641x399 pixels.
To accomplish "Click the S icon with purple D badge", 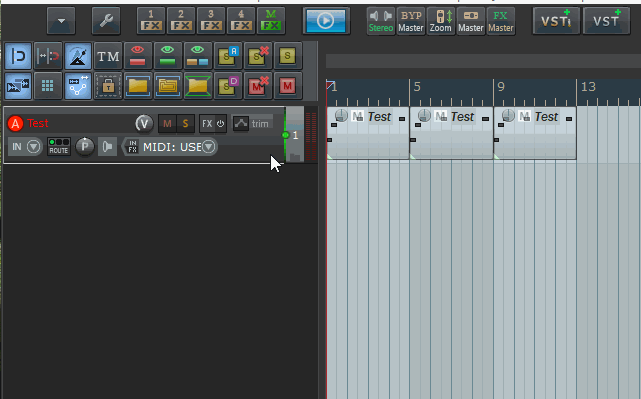I will click(228, 86).
